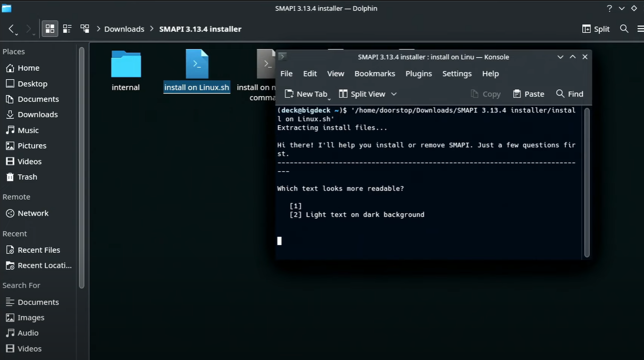Open Konsole Edit menu
Image resolution: width=644 pixels, height=360 pixels.
point(310,74)
